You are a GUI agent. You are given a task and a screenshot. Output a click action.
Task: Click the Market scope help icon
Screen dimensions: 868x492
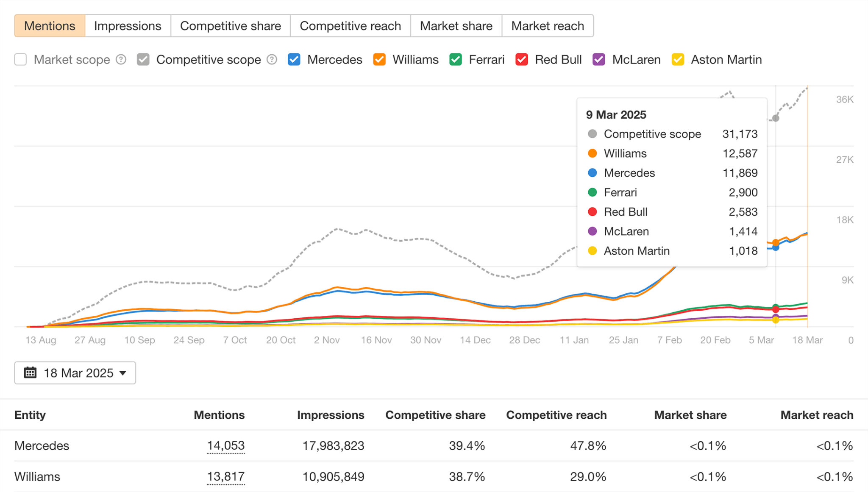(121, 59)
